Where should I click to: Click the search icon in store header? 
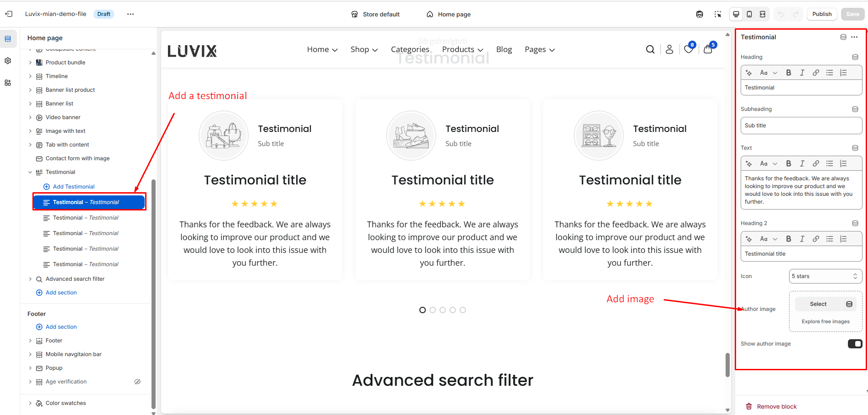(650, 49)
